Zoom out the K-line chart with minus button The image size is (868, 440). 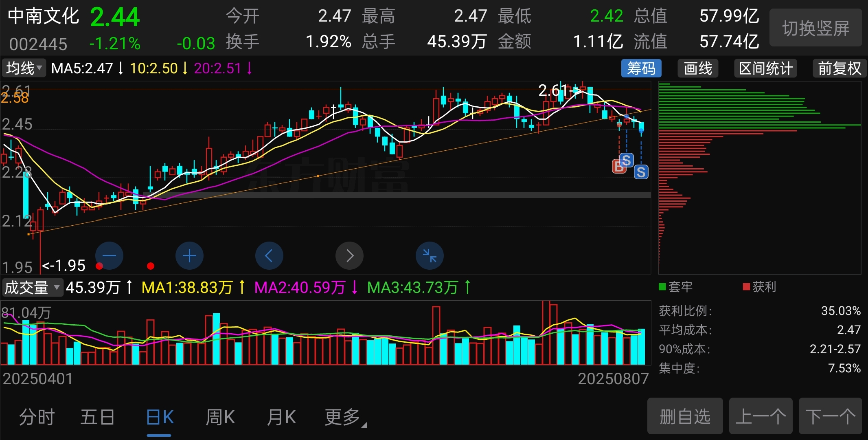(109, 256)
